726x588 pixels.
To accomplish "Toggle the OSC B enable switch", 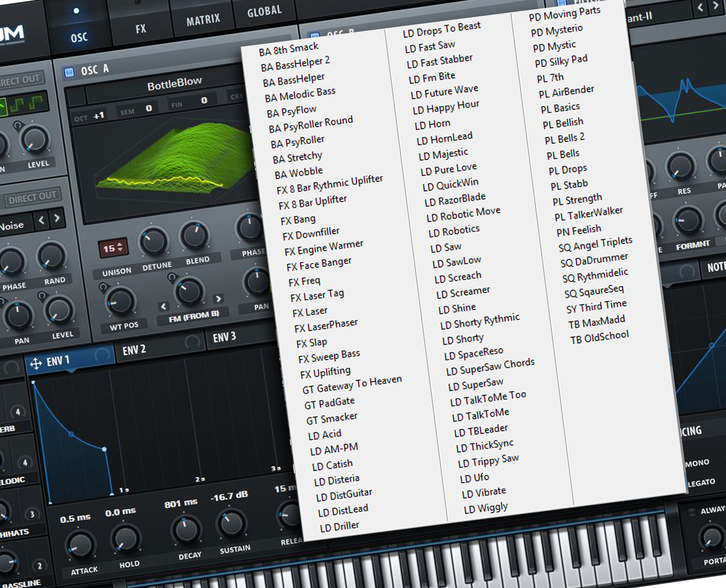I will tap(314, 37).
